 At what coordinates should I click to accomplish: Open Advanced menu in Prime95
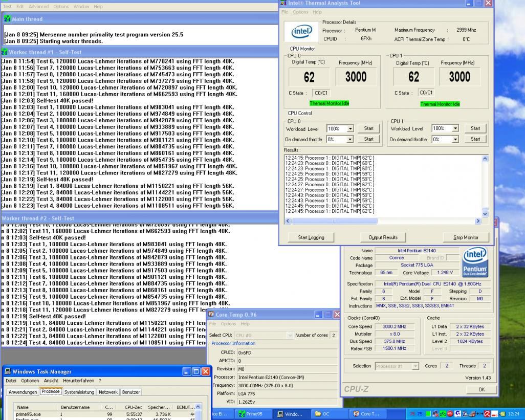click(x=38, y=6)
